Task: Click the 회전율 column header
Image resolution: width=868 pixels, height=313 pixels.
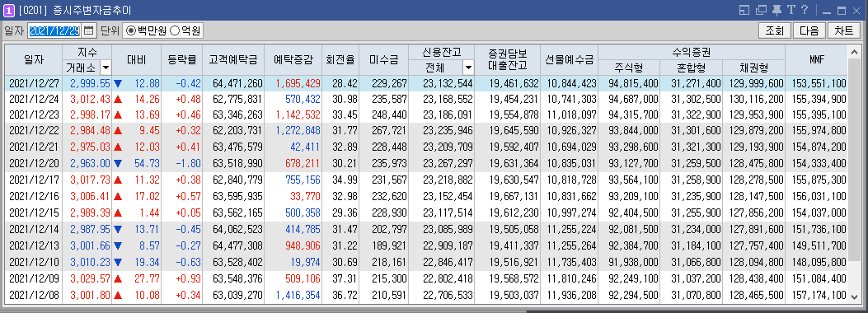Action: pos(340,60)
